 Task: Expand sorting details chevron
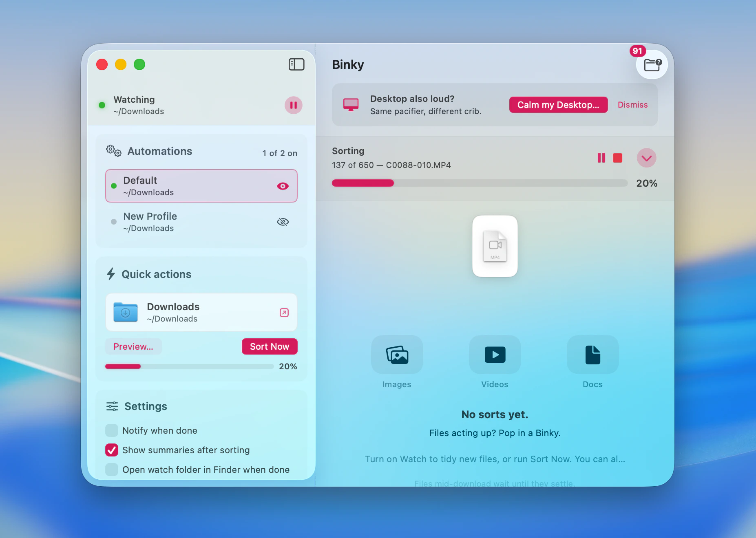pyautogui.click(x=646, y=158)
